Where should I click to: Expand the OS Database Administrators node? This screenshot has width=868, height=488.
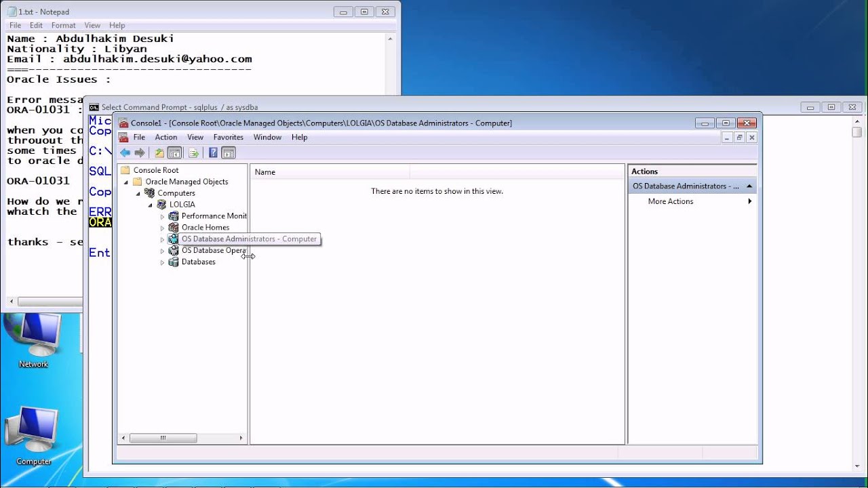tap(163, 239)
